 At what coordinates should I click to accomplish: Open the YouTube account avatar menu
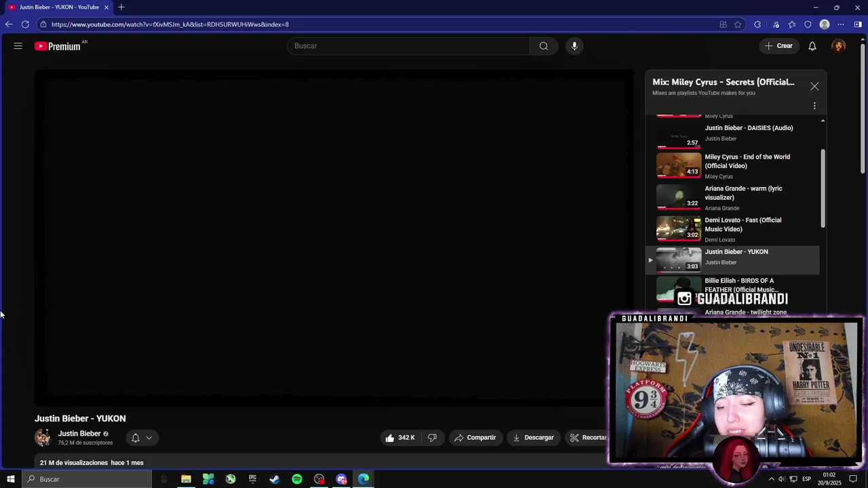click(x=839, y=46)
